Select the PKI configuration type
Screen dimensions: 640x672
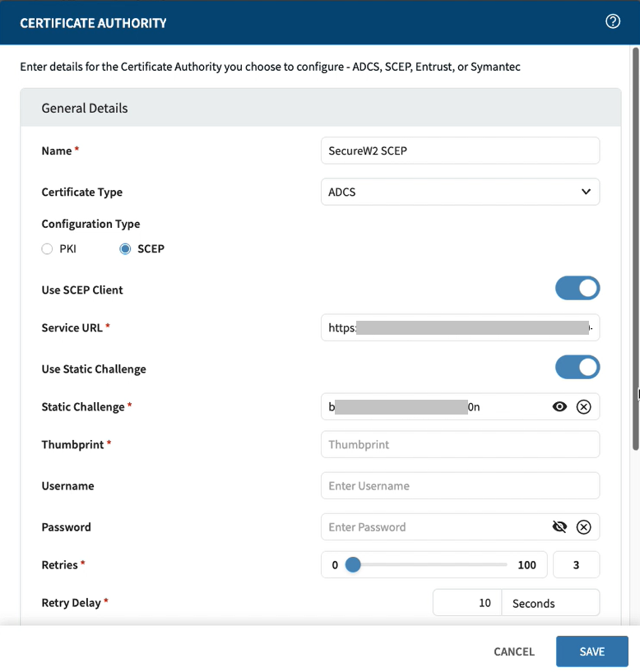(48, 248)
